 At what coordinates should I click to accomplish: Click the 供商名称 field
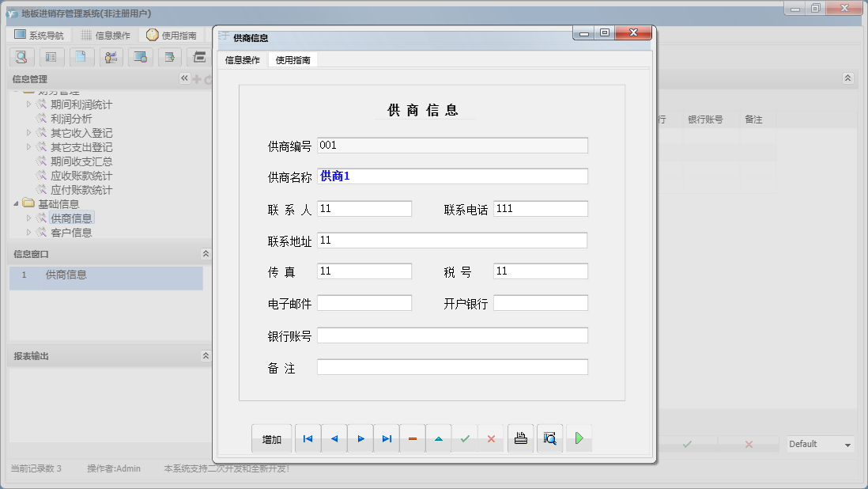click(x=452, y=176)
